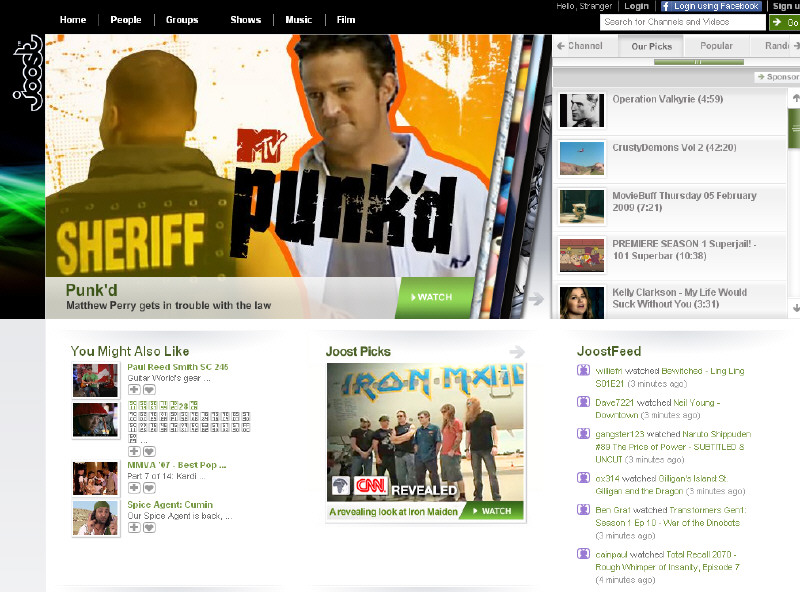The image size is (800, 592).
Task: Click the Joost Picks next arrow
Action: click(517, 352)
